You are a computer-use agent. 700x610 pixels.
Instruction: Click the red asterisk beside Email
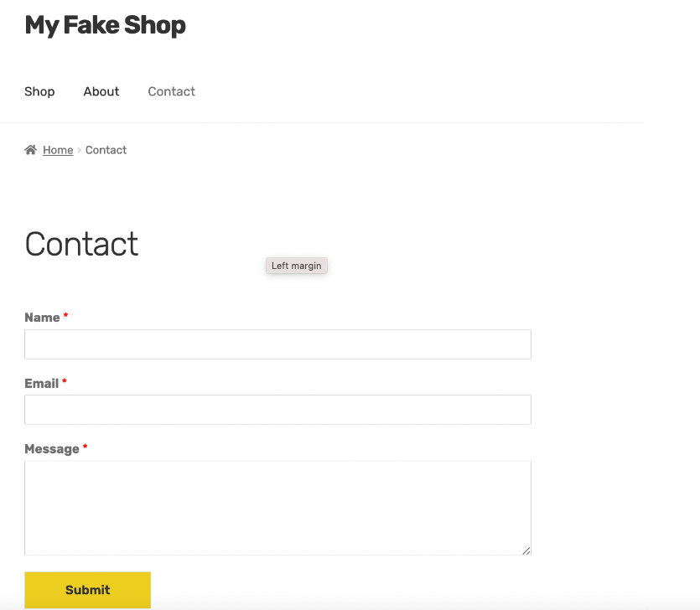65,381
